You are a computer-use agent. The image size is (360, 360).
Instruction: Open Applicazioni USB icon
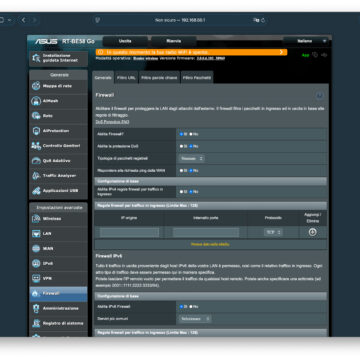pyautogui.click(x=36, y=191)
